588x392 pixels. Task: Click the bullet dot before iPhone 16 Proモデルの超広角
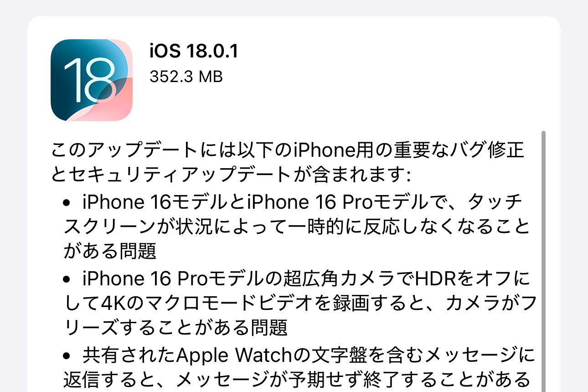point(68,278)
